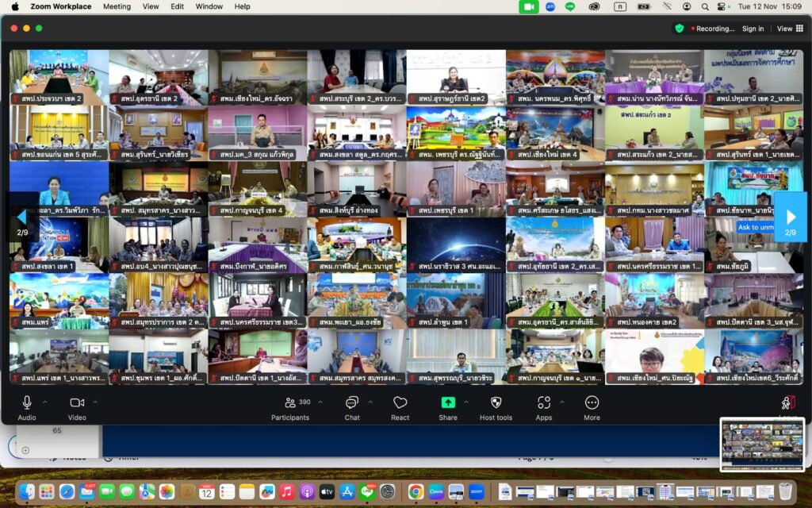Click the blue Zoom status icon in menu bar
812x508 pixels.
coord(550,6)
